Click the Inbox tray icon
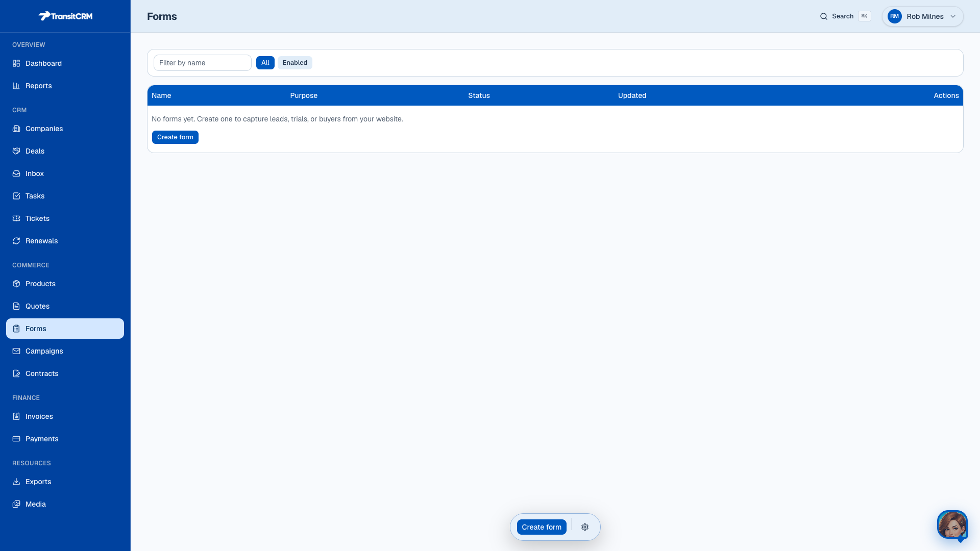 click(x=16, y=173)
